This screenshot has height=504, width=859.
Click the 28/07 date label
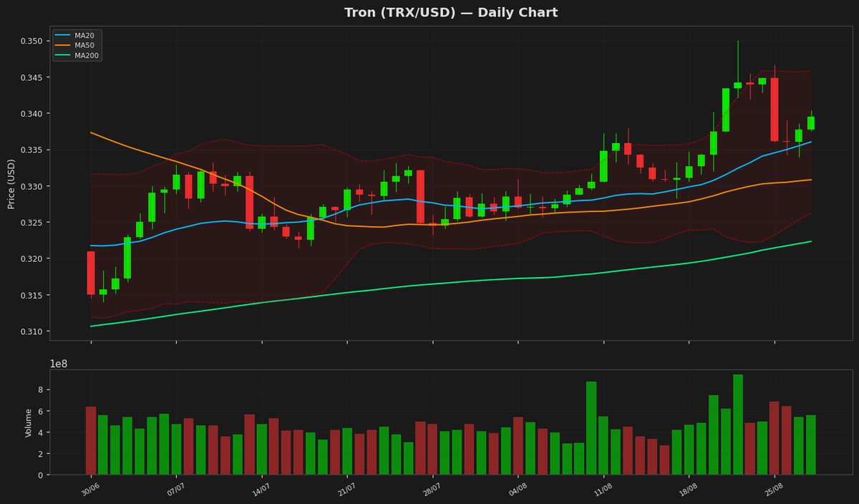pos(432,488)
